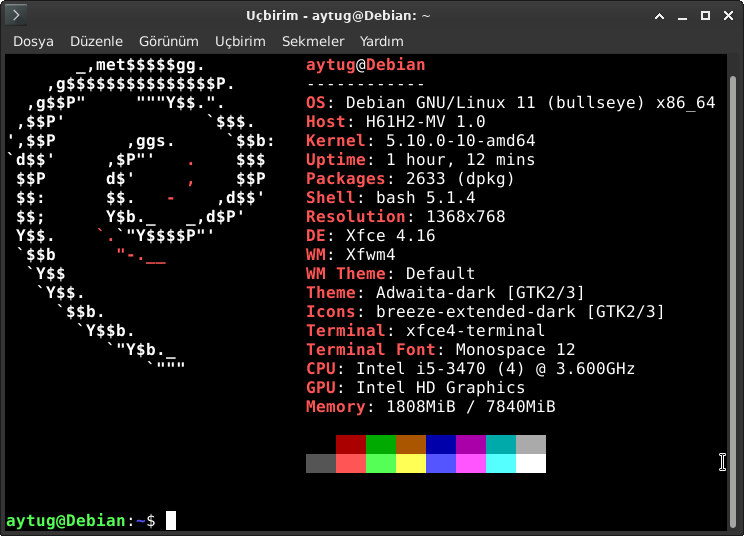Click the WM Theme line Default

391,273
